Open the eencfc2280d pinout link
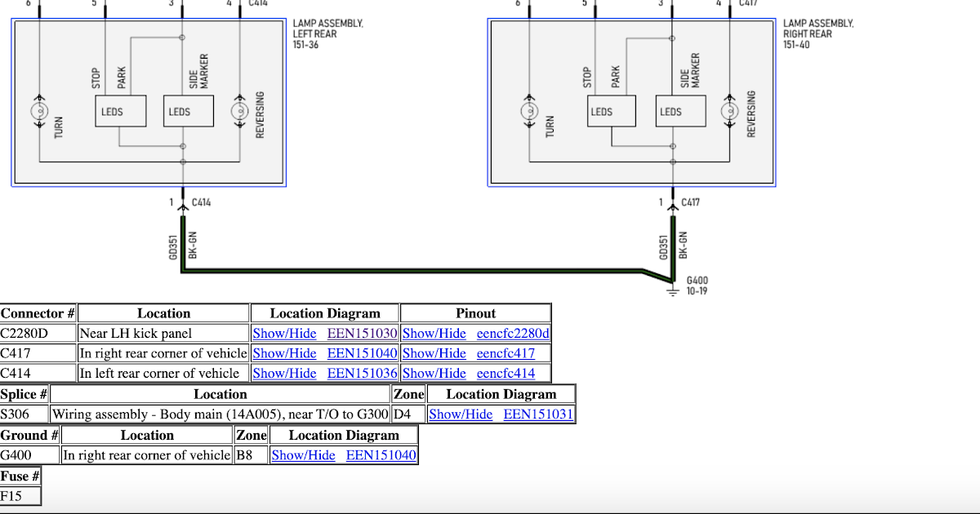 click(513, 333)
